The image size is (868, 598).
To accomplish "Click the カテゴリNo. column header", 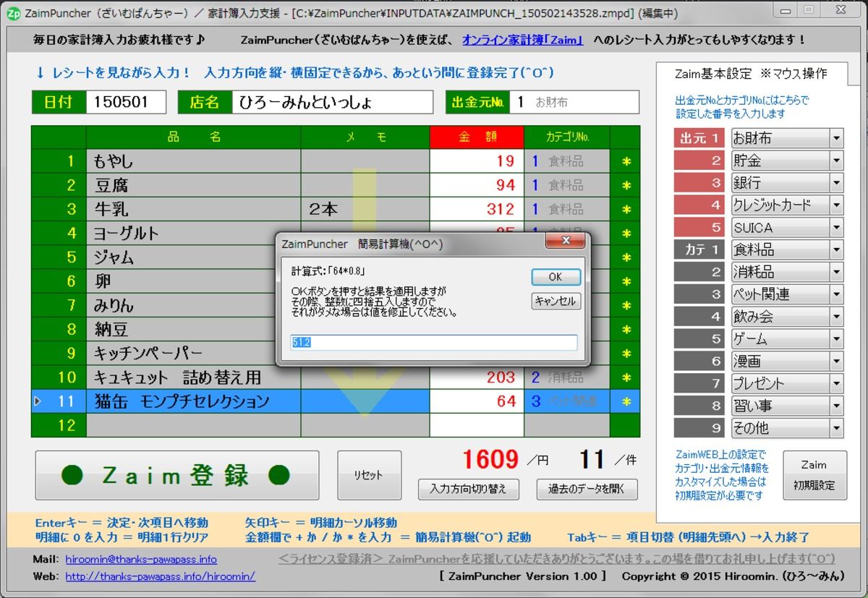I will [x=567, y=137].
